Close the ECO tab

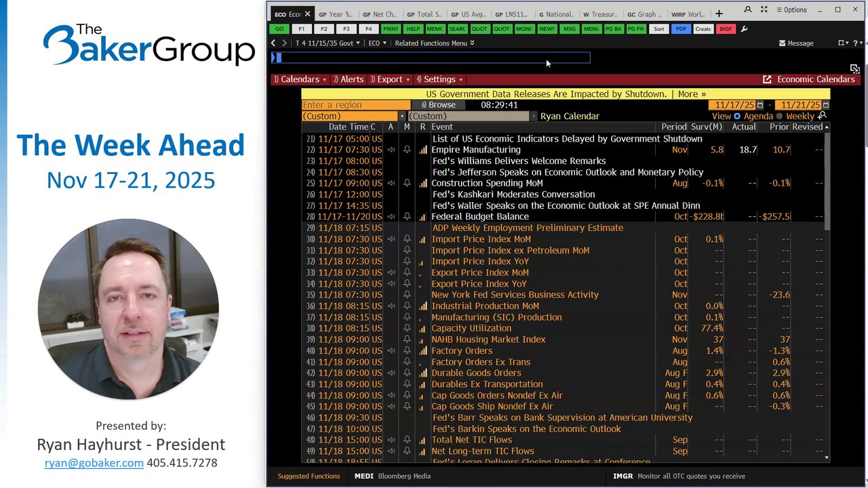point(307,14)
